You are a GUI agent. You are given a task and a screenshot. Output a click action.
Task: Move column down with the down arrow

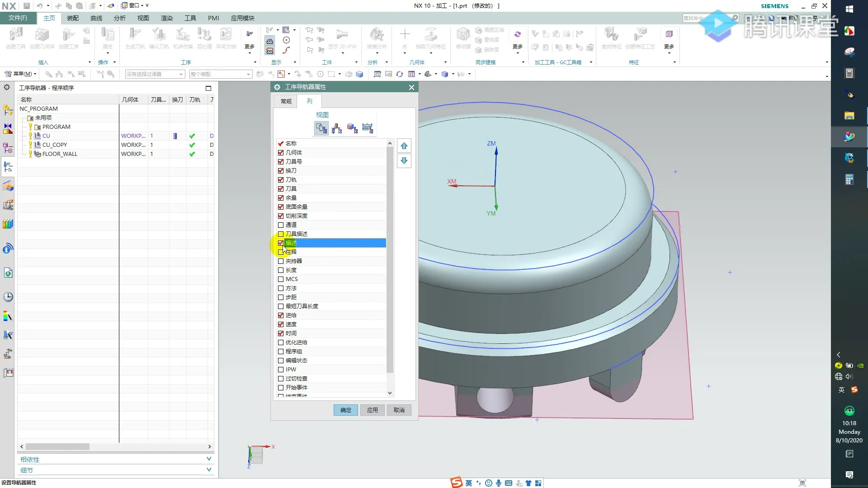(404, 160)
